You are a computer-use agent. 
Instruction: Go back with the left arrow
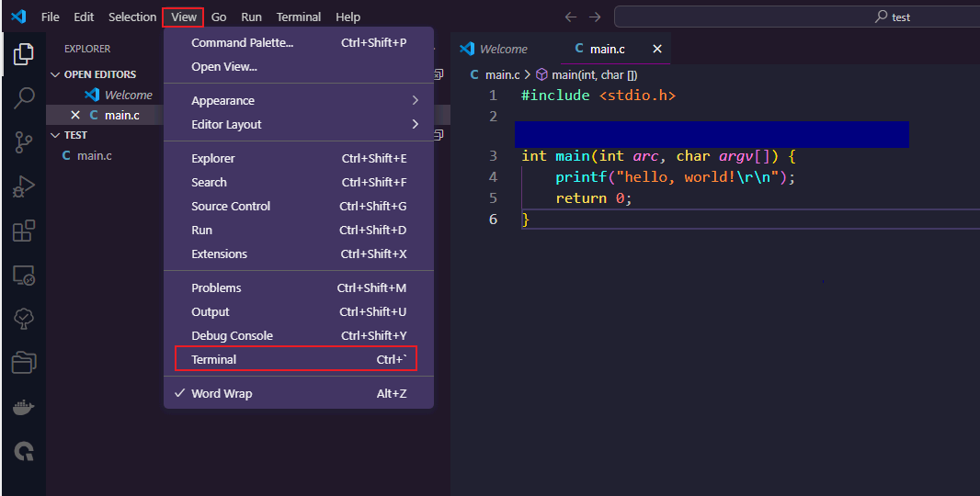tap(570, 17)
